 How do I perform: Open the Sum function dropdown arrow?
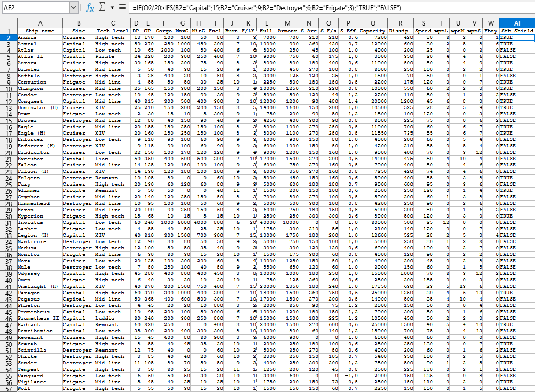click(x=112, y=7)
